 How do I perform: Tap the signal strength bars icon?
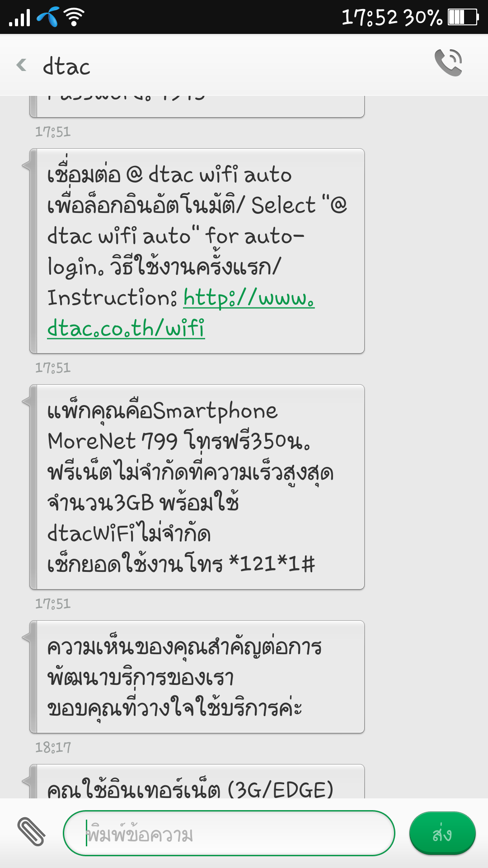pos(19,18)
